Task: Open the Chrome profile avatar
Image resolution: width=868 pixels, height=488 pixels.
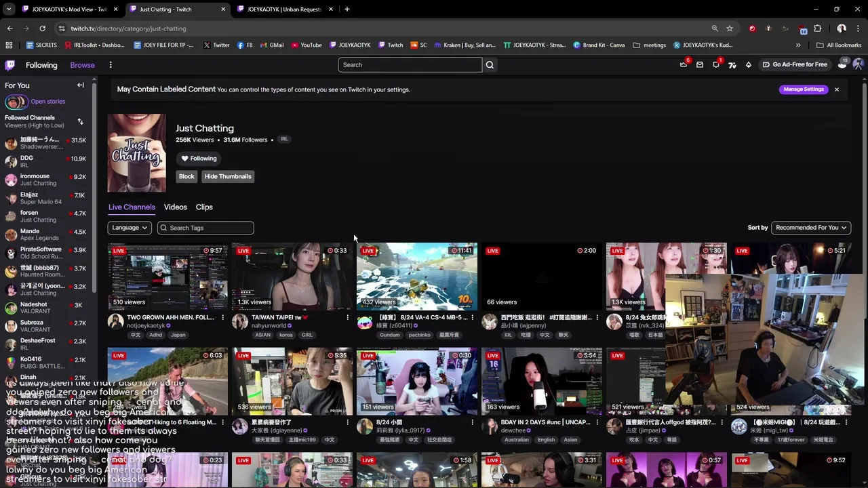Action: 842,28
